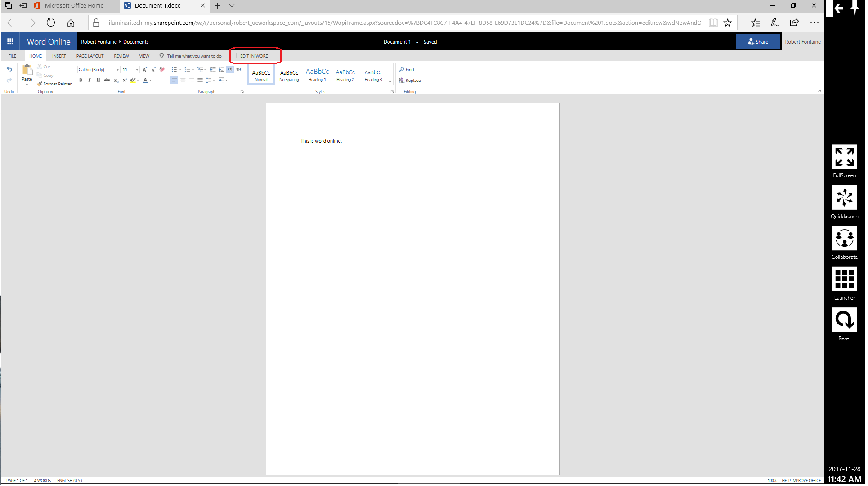868x486 pixels.
Task: Click the EDIT IN WORD button
Action: click(254, 56)
